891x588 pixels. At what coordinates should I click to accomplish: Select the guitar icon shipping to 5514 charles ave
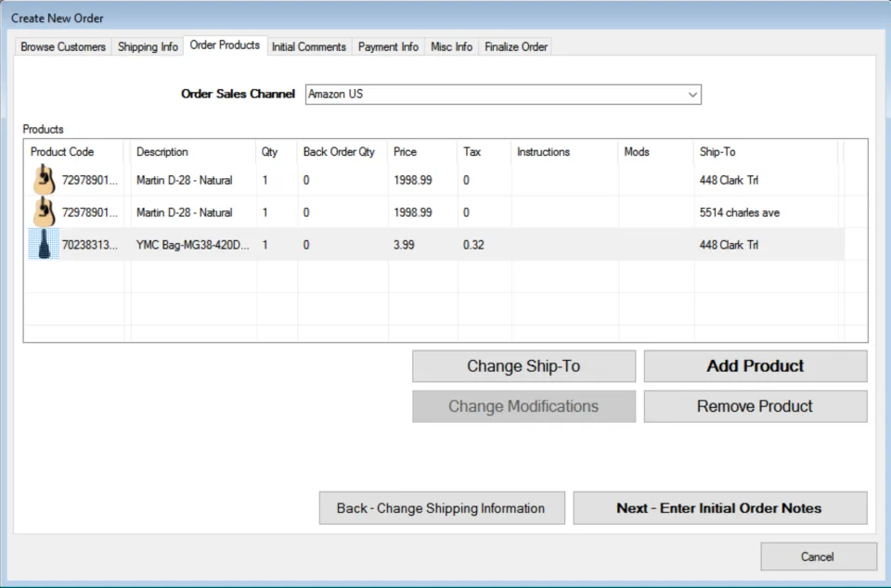[x=45, y=212]
